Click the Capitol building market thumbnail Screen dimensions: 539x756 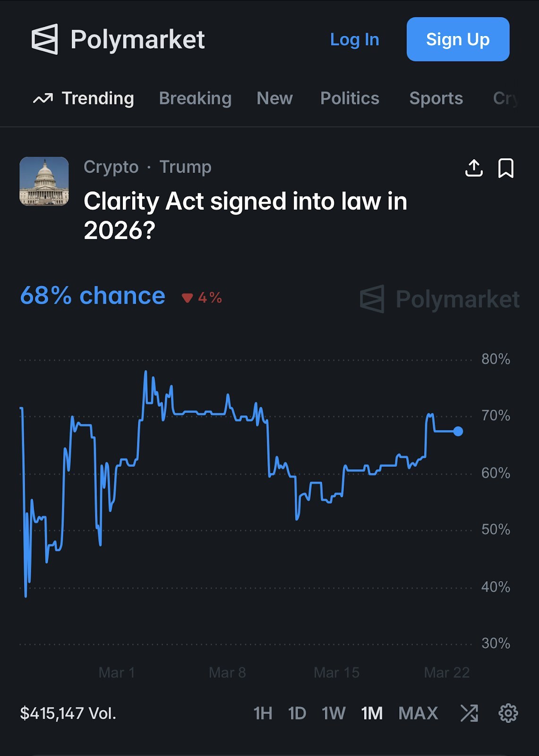click(44, 181)
